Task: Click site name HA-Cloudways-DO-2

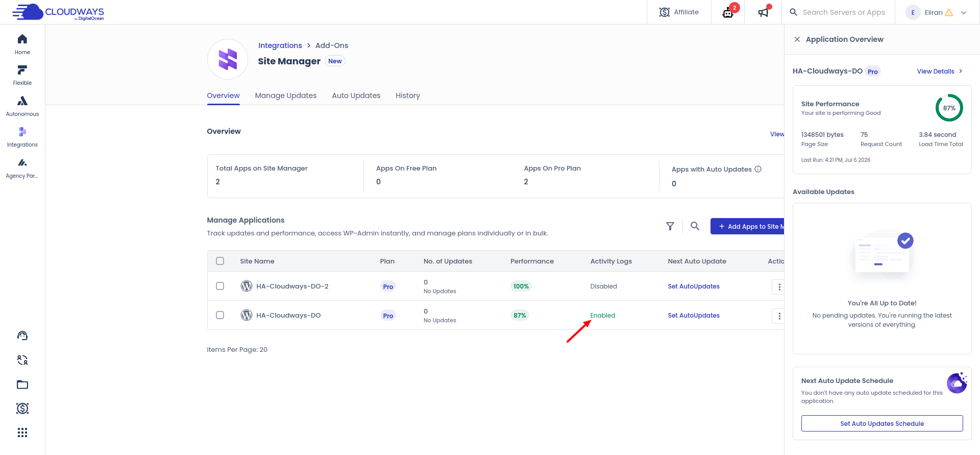Action: (x=292, y=286)
